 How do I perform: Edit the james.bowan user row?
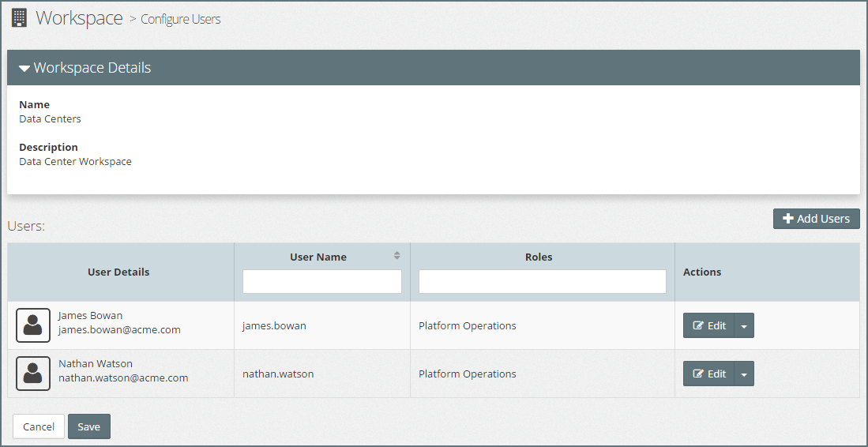click(x=709, y=326)
